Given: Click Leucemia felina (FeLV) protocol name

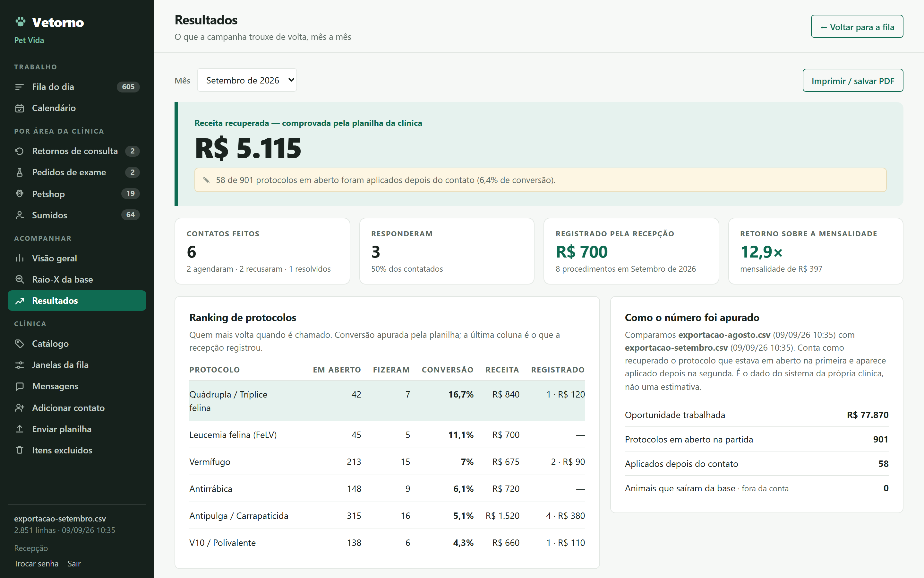Looking at the screenshot, I should click(x=233, y=435).
